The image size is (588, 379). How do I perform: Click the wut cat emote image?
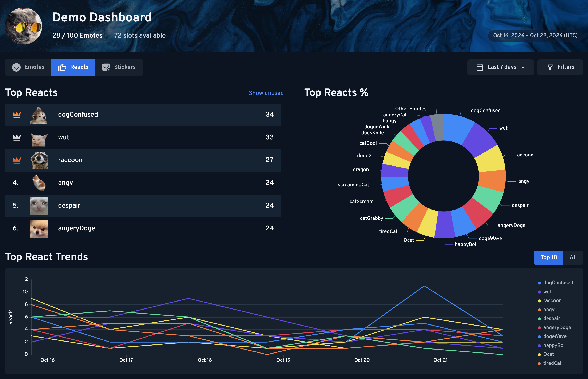point(39,139)
